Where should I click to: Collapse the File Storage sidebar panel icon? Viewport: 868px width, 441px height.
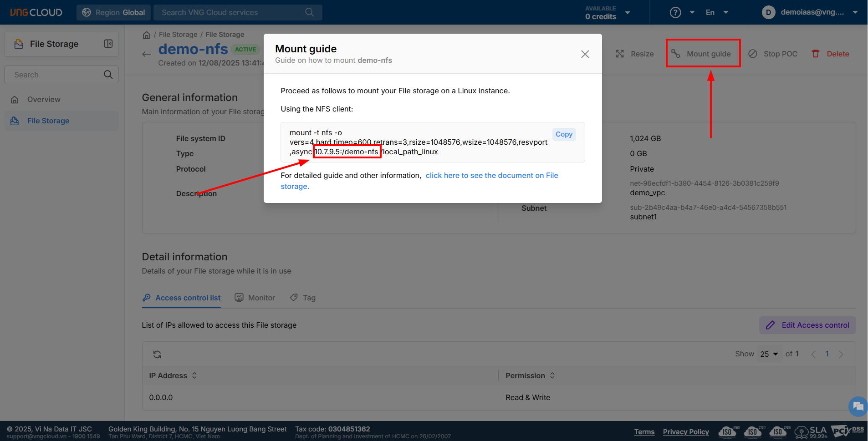coord(108,44)
